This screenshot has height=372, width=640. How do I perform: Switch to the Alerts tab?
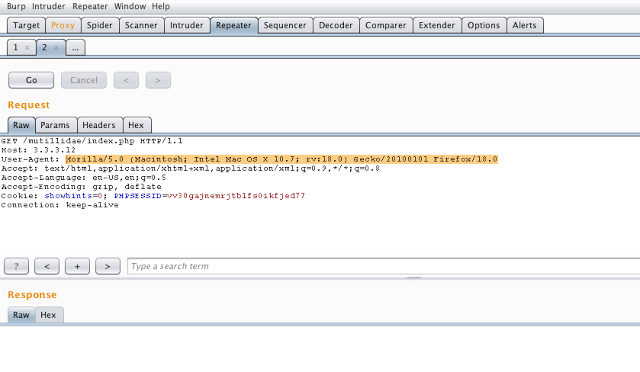point(524,25)
